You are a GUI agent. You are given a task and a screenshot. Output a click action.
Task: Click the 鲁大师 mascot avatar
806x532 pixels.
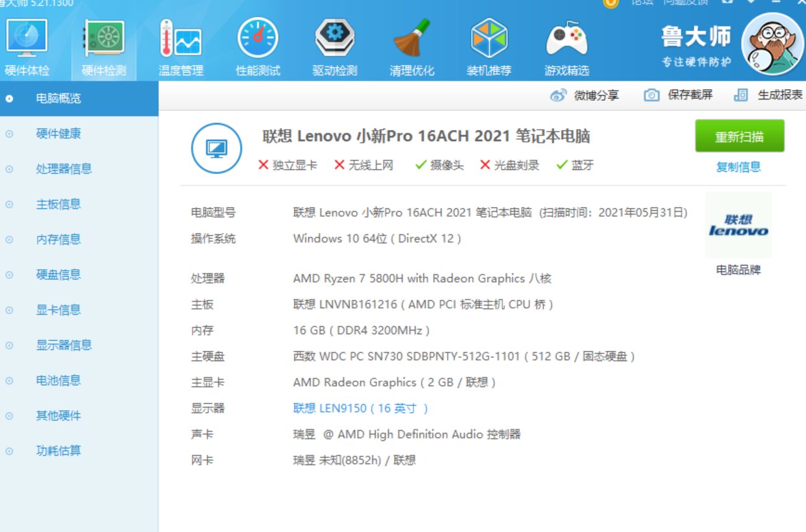(x=771, y=43)
